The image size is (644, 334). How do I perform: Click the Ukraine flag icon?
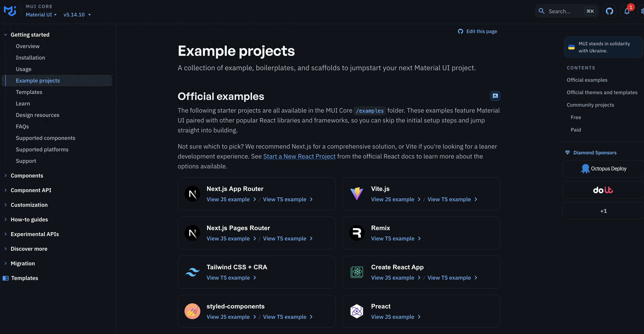[571, 47]
